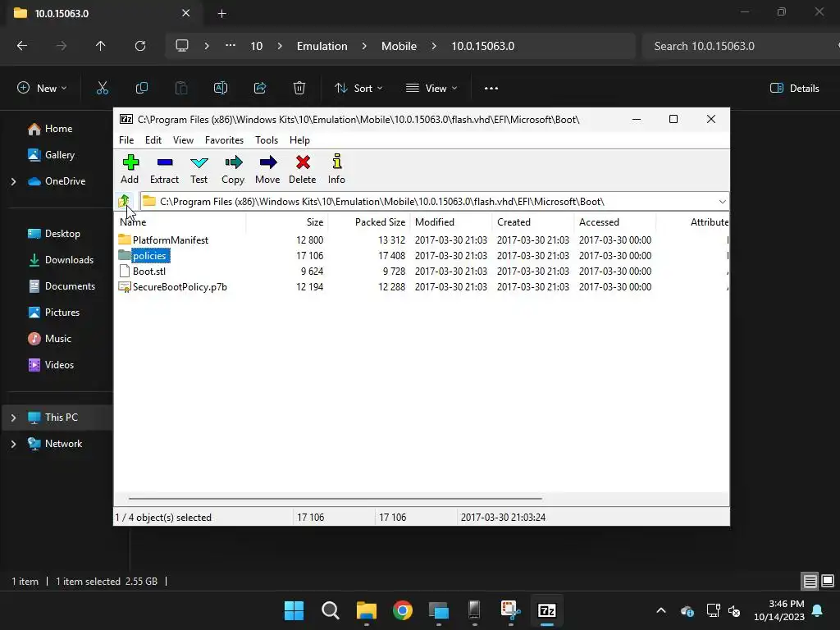Click the Snipping Tool taskbar icon
Screen dimensions: 840x630
pos(510,610)
